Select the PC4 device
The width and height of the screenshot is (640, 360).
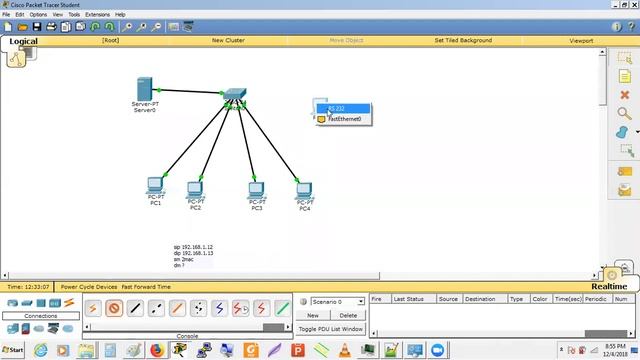coord(304,190)
